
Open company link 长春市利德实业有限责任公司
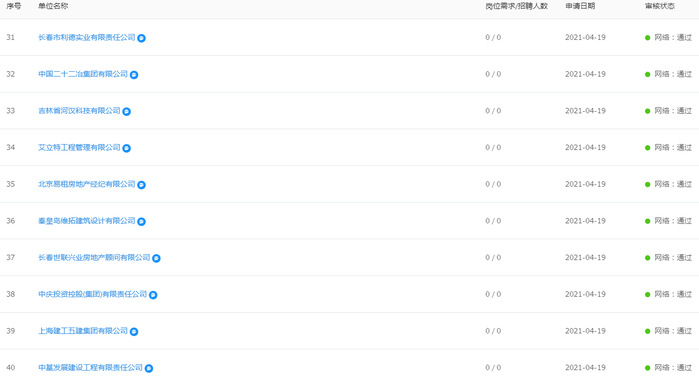click(x=86, y=37)
